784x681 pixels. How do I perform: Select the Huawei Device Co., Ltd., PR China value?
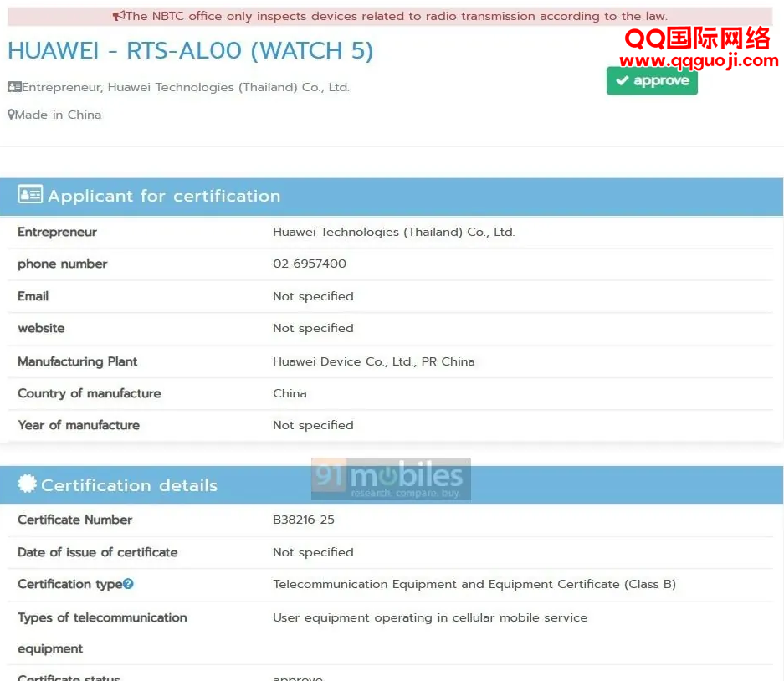373,361
